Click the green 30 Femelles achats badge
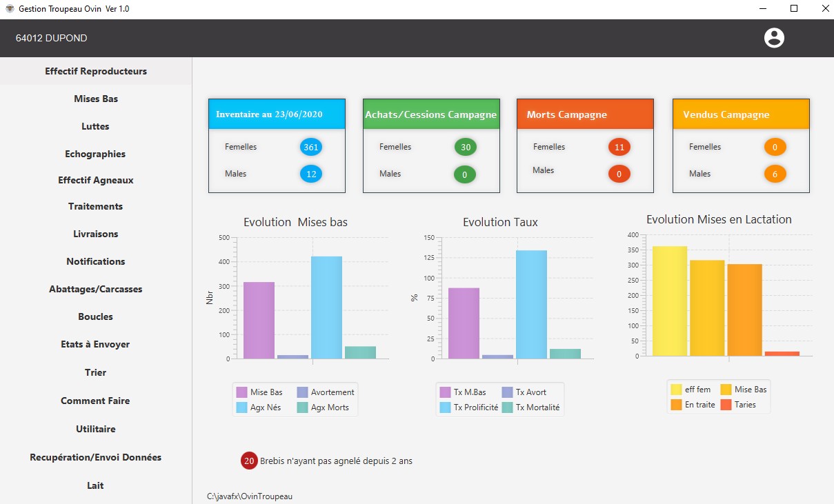834x504 pixels. (466, 147)
